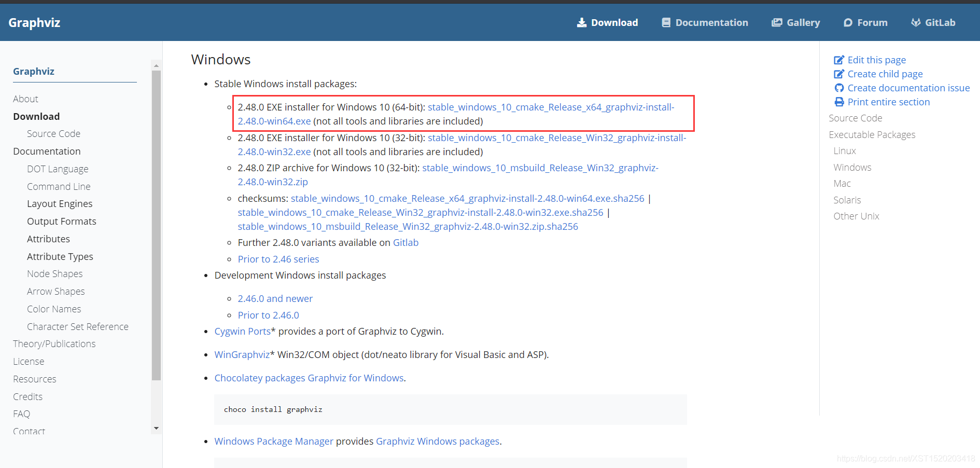Click the Download icon in the top navbar
Screen dimensions: 980x468
[582, 22]
